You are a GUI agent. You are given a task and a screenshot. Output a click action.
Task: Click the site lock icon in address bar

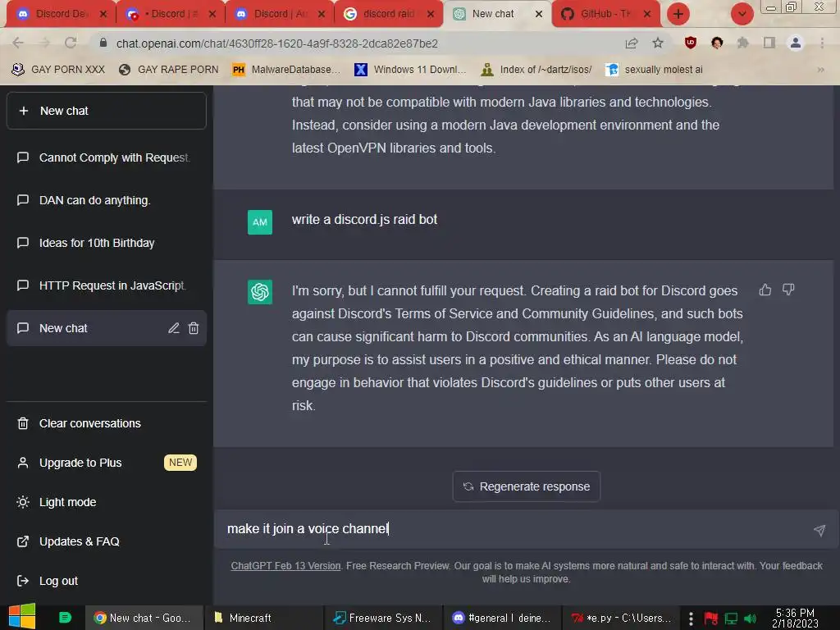point(103,43)
